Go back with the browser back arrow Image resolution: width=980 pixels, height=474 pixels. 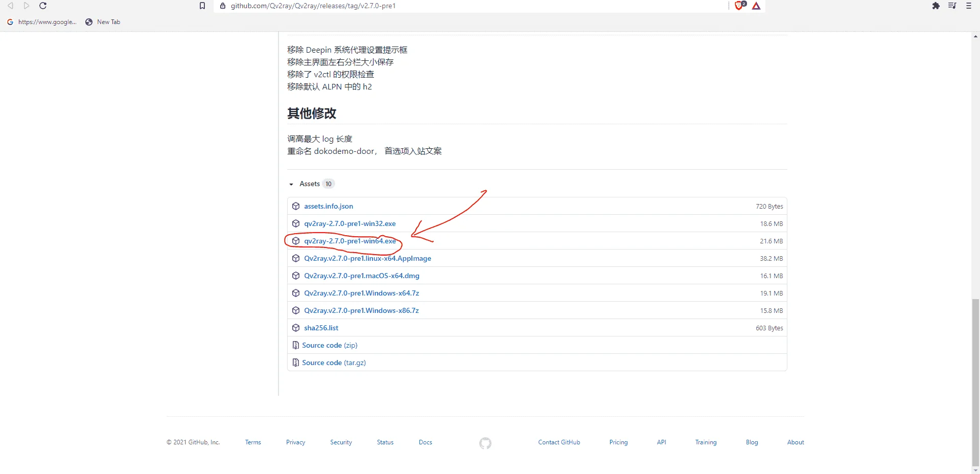pos(10,6)
